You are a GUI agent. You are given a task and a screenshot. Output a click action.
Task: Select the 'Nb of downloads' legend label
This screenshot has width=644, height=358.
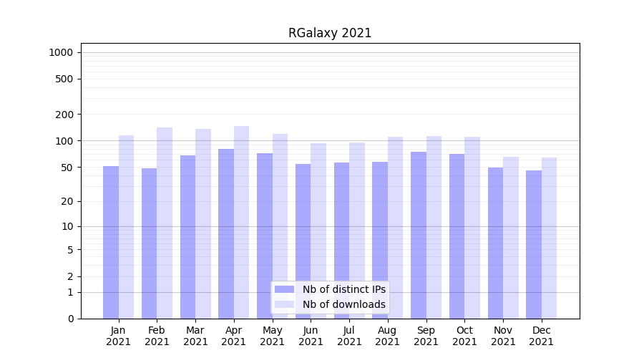(343, 304)
